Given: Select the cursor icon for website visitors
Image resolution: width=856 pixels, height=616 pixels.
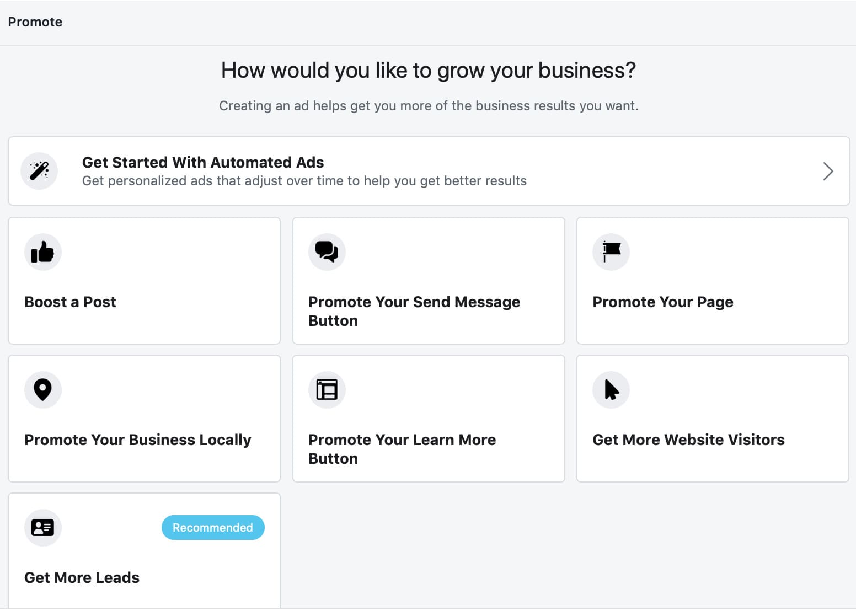Looking at the screenshot, I should (x=611, y=390).
